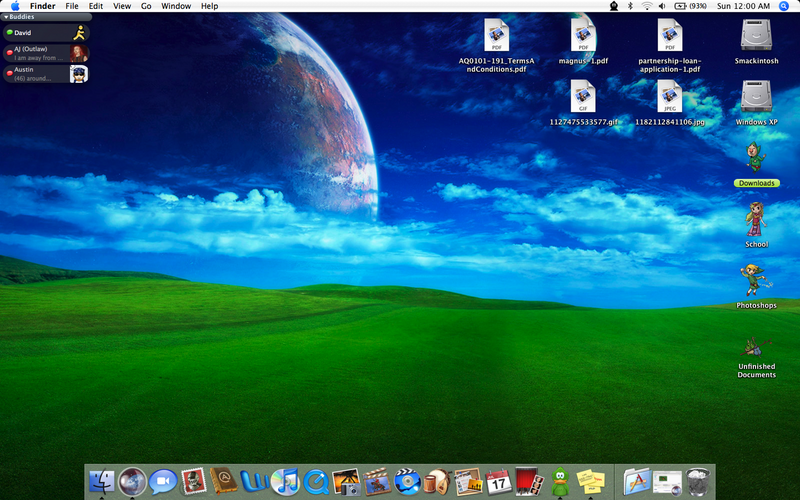Click the Downloads folder label
Image resolution: width=800 pixels, height=500 pixels.
pyautogui.click(x=757, y=183)
